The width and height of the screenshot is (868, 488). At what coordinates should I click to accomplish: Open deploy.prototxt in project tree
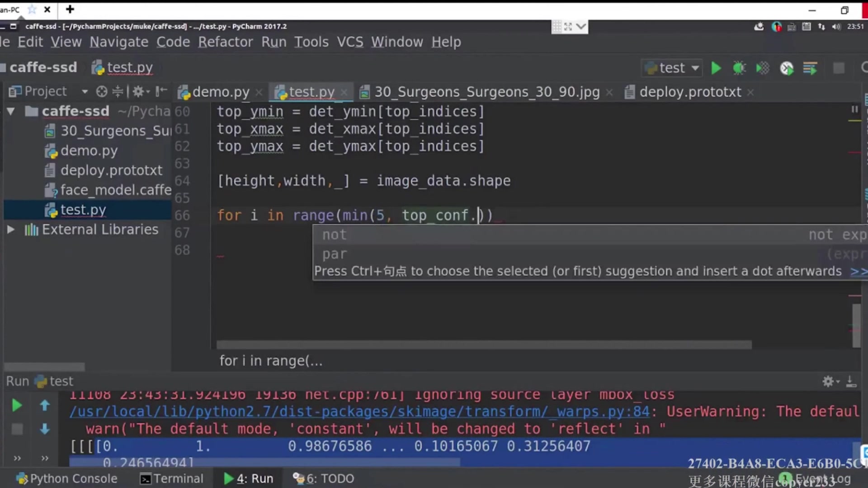point(104,170)
